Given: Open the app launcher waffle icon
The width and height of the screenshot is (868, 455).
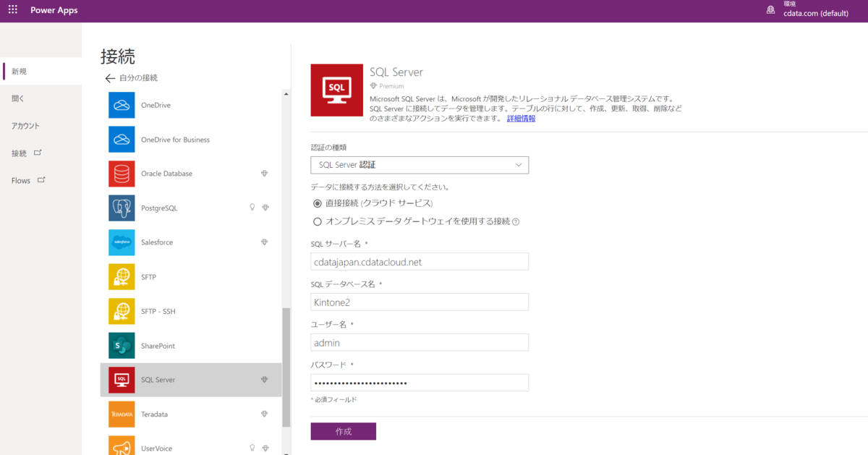Looking at the screenshot, I should pyautogui.click(x=12, y=10).
